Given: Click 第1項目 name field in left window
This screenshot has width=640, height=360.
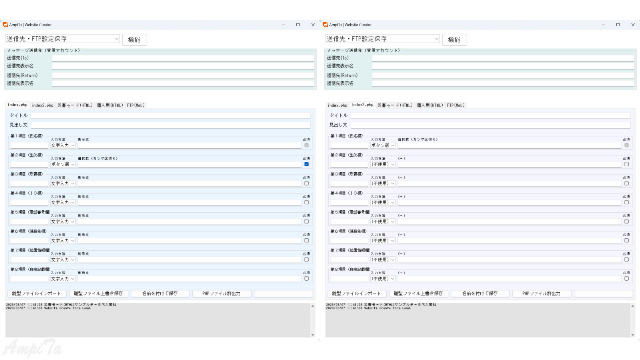Looking at the screenshot, I should (x=29, y=145).
